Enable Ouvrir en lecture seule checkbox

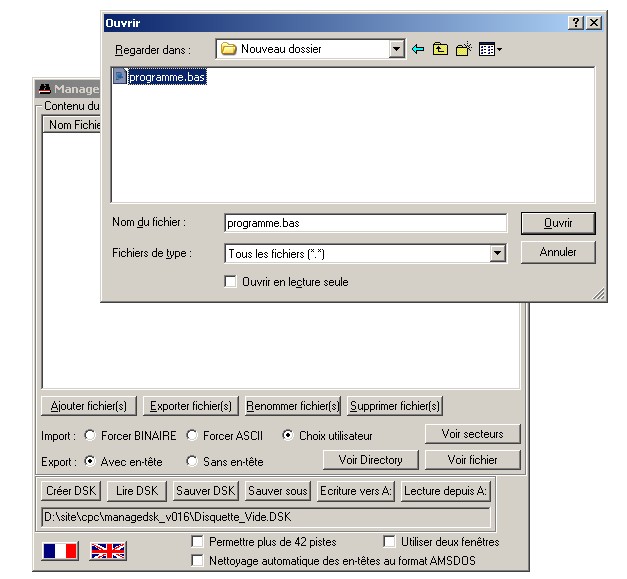(x=231, y=282)
